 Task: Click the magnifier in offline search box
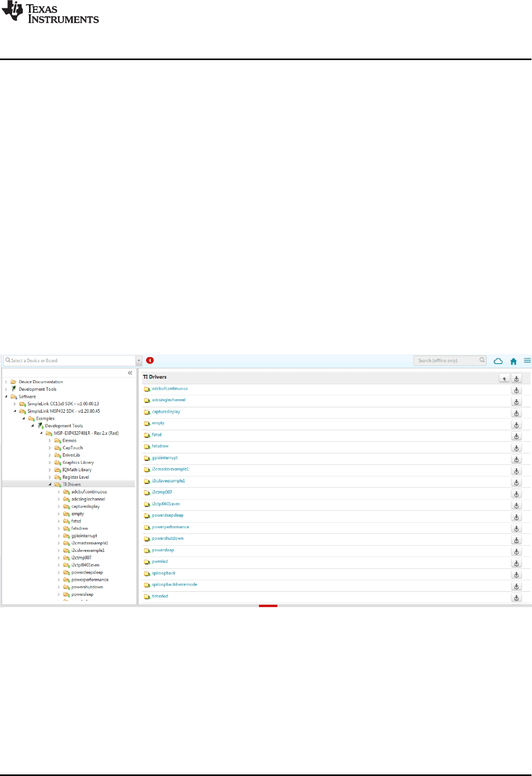coord(482,360)
